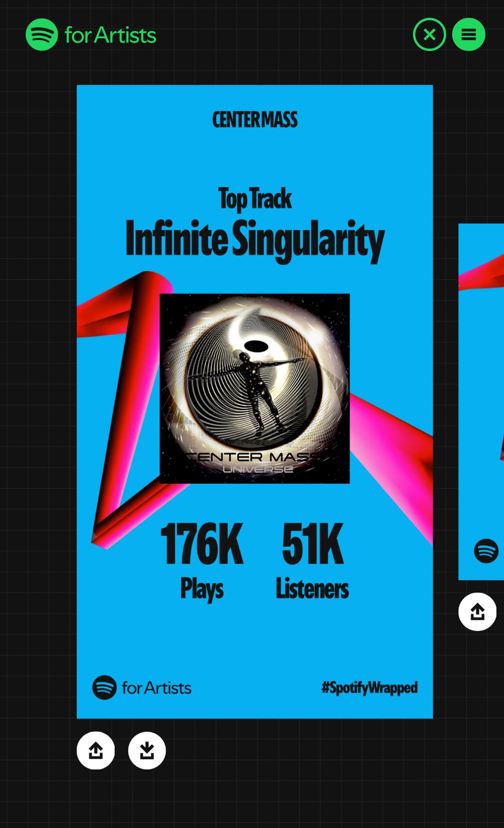Click the Spotify for Artists logo
Viewport: 504px width, 828px height.
point(91,35)
